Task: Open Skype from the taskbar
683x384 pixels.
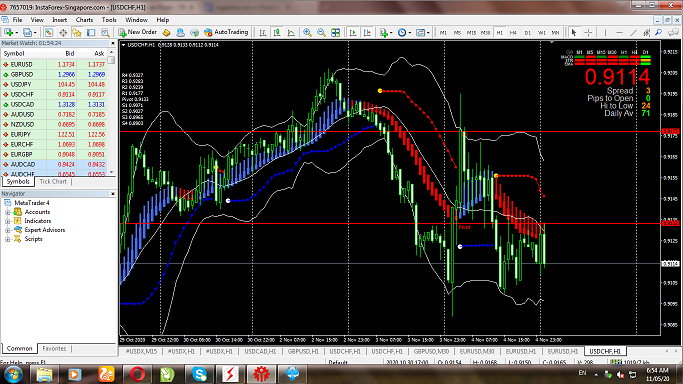Action: pos(199,374)
